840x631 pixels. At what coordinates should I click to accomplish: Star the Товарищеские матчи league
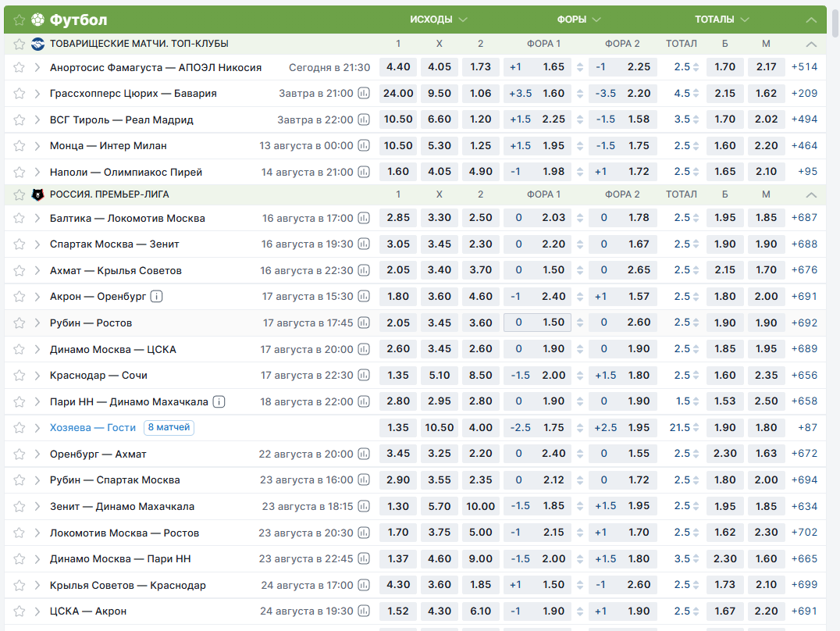20,44
